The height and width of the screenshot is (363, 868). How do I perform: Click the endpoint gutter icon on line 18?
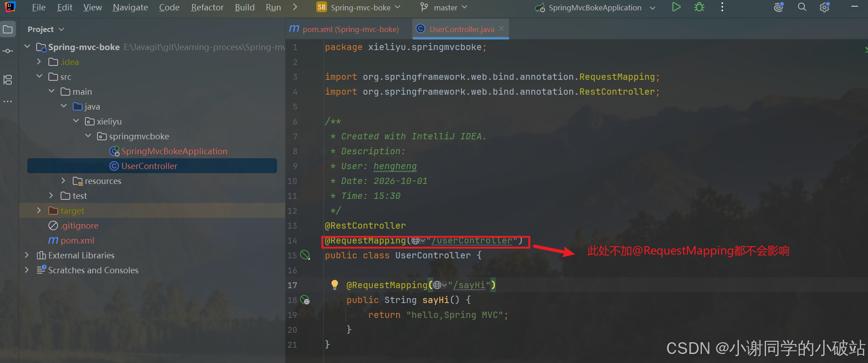(305, 300)
